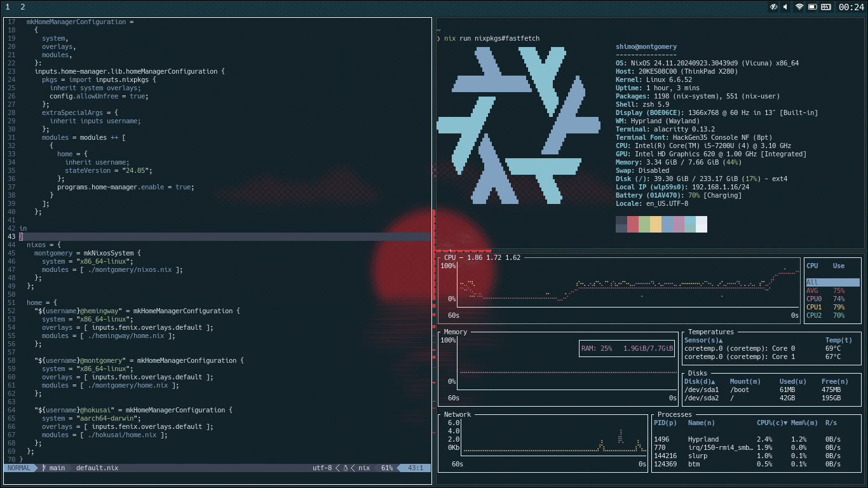This screenshot has height=488, width=868.
Task: Select the slurp process row
Action: (x=756, y=456)
